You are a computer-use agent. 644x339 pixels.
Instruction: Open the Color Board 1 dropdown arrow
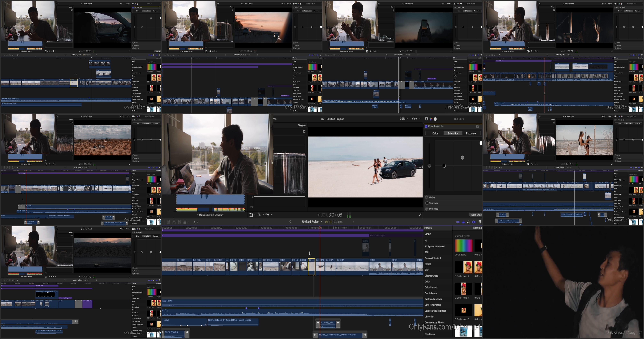pyautogui.click(x=443, y=126)
